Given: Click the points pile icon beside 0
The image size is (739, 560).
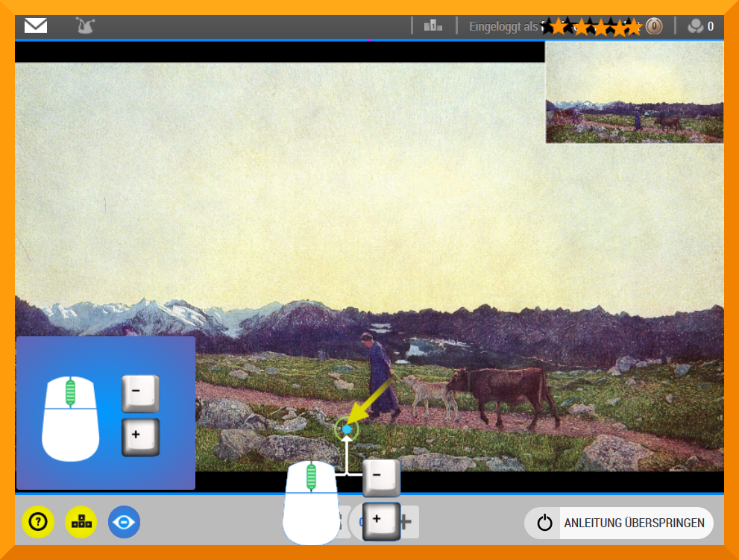Looking at the screenshot, I should [x=695, y=26].
